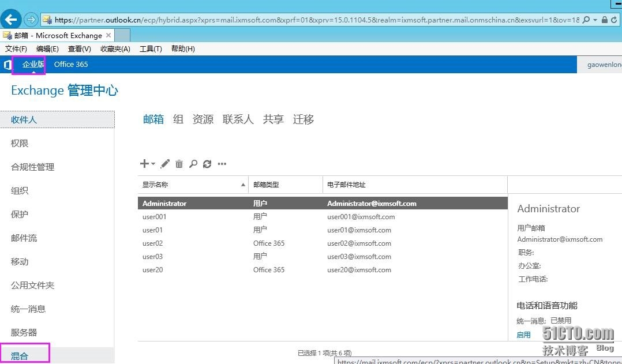Open a new blank browser tab
This screenshot has height=364, width=622.
122,35
